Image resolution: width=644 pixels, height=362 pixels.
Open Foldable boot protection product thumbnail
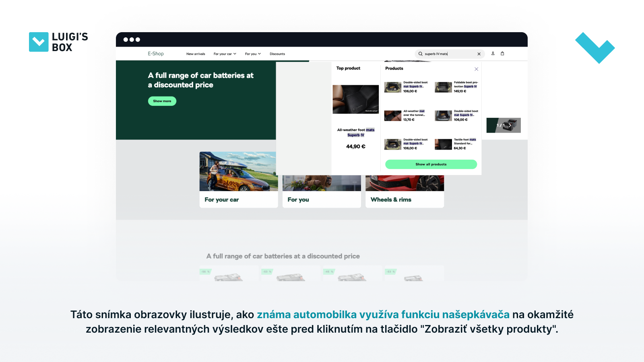coord(443,87)
